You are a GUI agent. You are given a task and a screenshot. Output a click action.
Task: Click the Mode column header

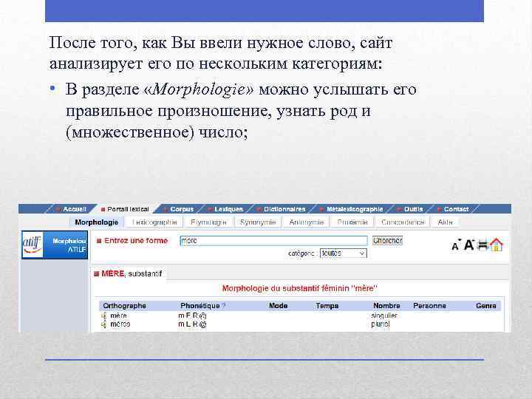[x=279, y=306]
